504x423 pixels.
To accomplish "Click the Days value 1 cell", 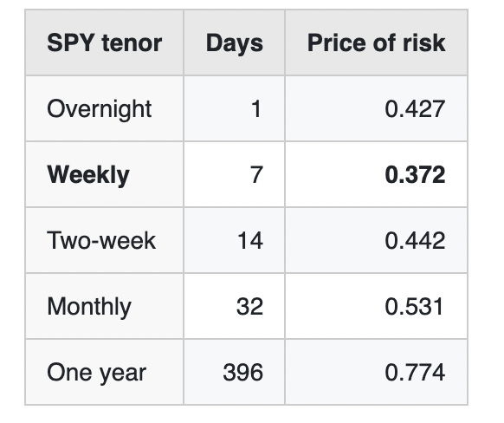I will tap(235, 109).
